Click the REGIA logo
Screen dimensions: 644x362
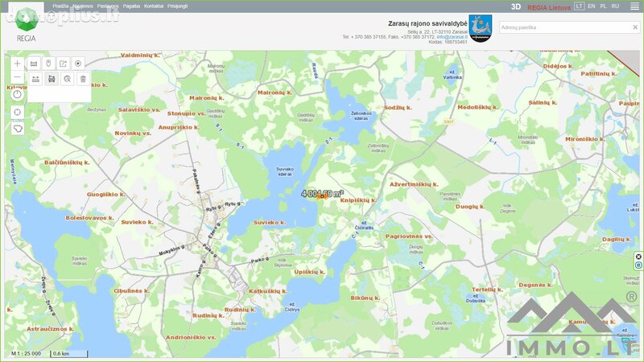[x=27, y=26]
